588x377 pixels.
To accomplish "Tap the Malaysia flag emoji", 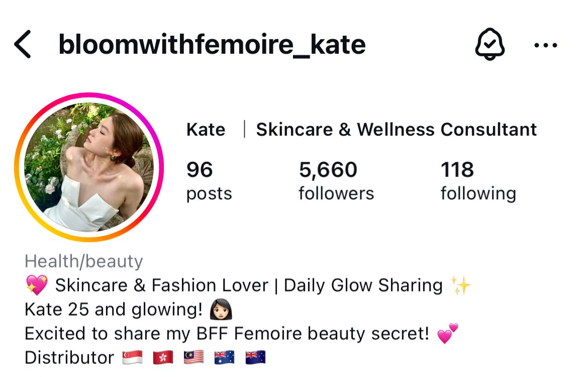I will (x=194, y=357).
